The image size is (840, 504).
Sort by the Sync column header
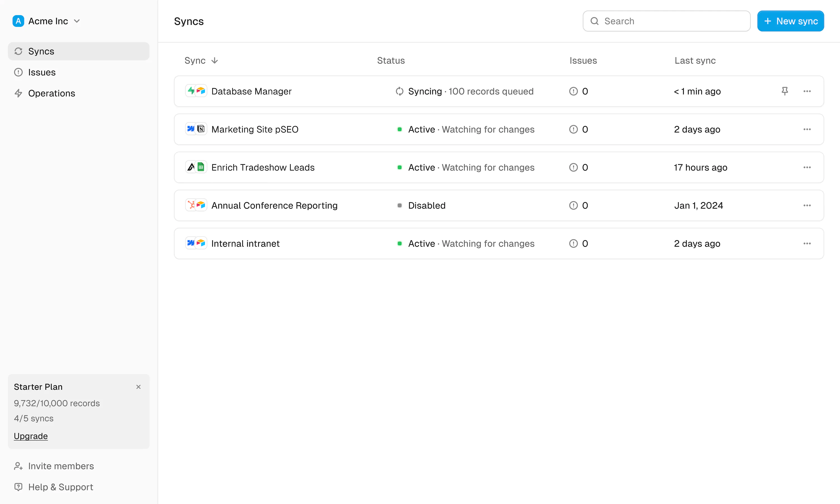click(201, 60)
